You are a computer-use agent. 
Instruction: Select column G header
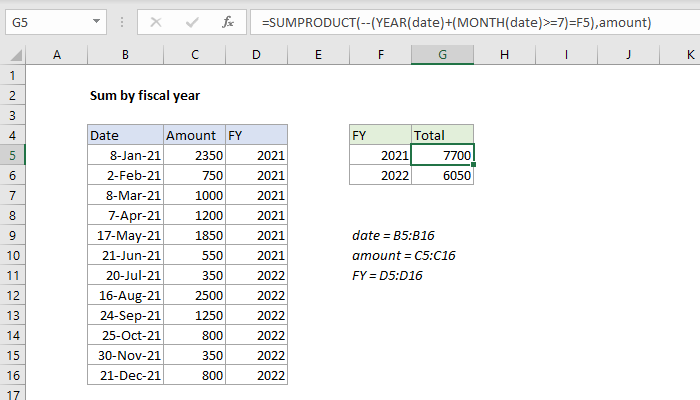pyautogui.click(x=442, y=55)
